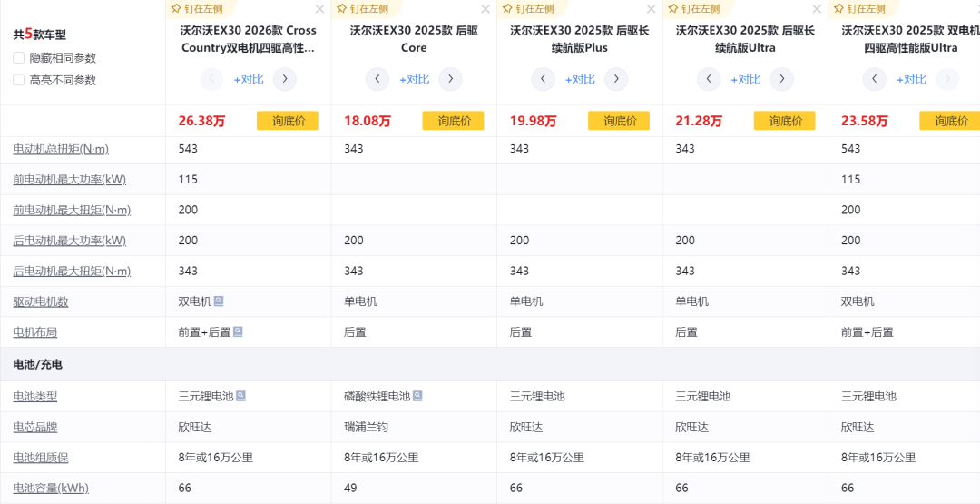Image resolution: width=980 pixels, height=504 pixels.
Task: Move the Cross Country column left
Action: (211, 79)
